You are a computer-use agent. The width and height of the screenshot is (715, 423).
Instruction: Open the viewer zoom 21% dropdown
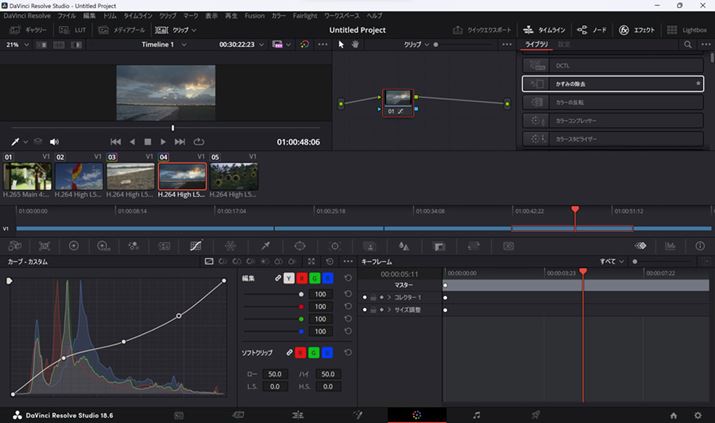(x=18, y=45)
